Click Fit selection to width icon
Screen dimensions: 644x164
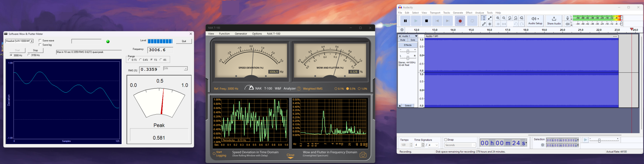510,18
